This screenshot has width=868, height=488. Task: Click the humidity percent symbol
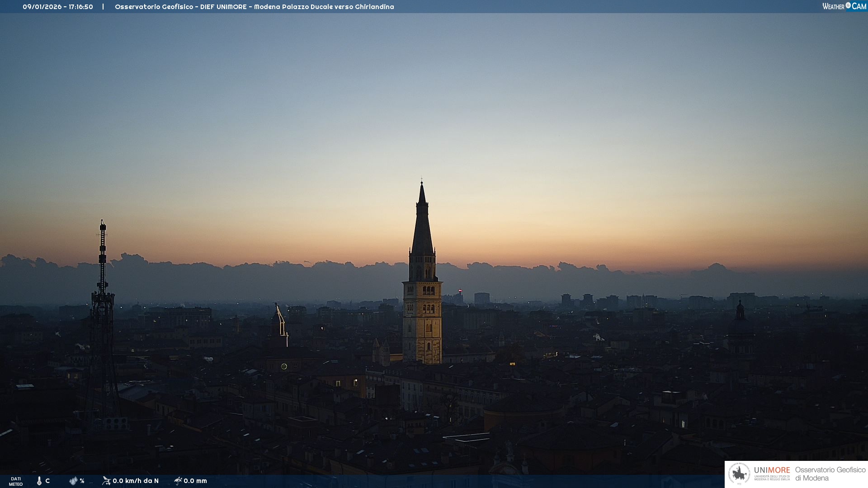point(82,481)
